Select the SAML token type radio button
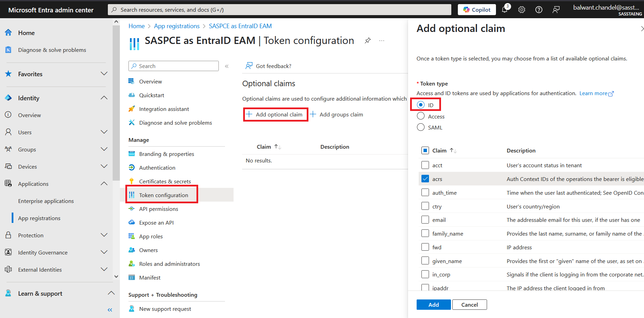Screen dimensions: 644x318 coord(421,127)
